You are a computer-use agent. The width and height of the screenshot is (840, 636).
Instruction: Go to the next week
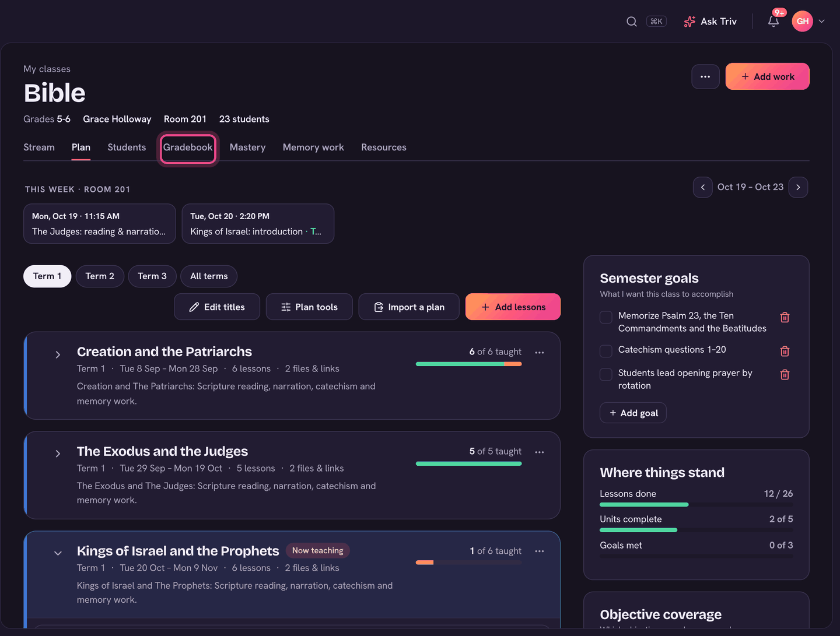pyautogui.click(x=798, y=187)
